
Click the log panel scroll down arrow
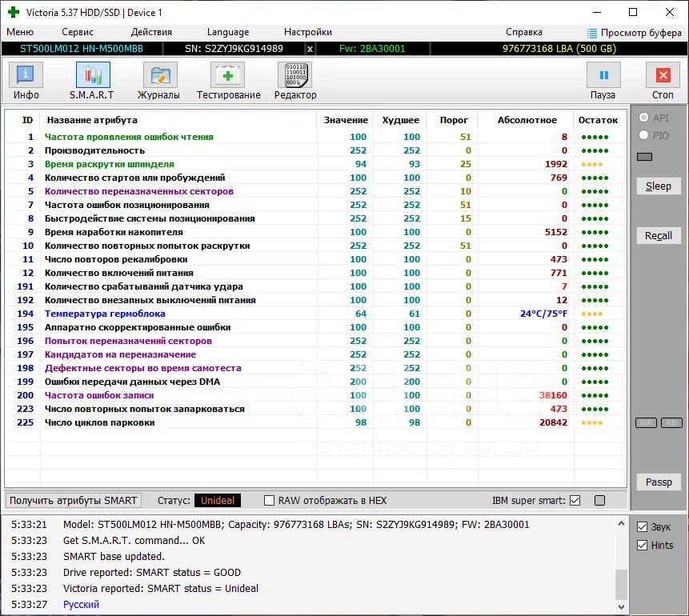(621, 606)
